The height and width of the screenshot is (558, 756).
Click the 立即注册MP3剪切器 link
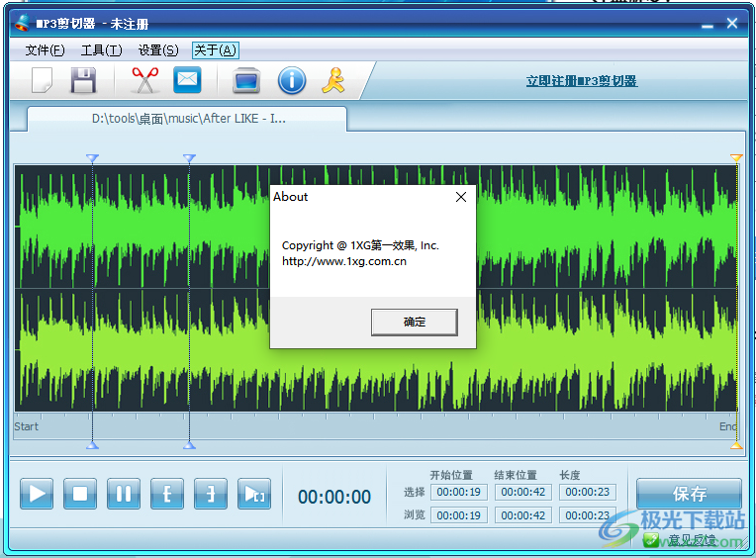(x=582, y=81)
